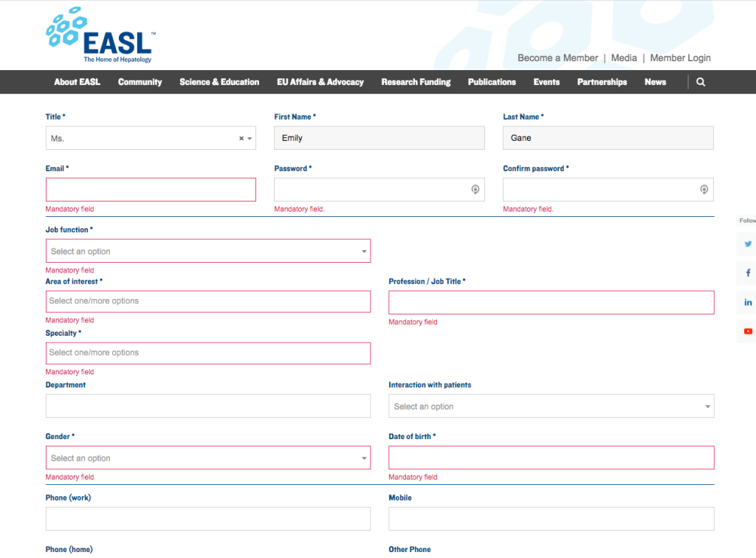The height and width of the screenshot is (558, 756).
Task: Open the Gender dropdown
Action: click(x=207, y=458)
